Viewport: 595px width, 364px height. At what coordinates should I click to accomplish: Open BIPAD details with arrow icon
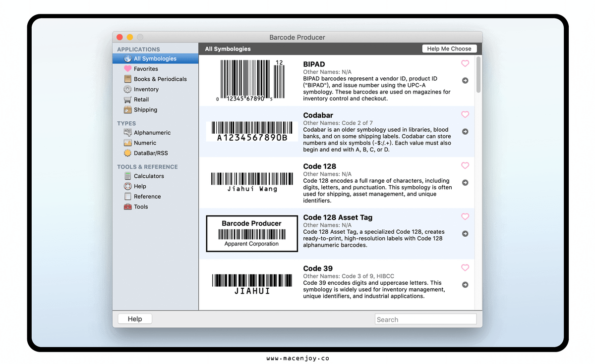coord(465,80)
